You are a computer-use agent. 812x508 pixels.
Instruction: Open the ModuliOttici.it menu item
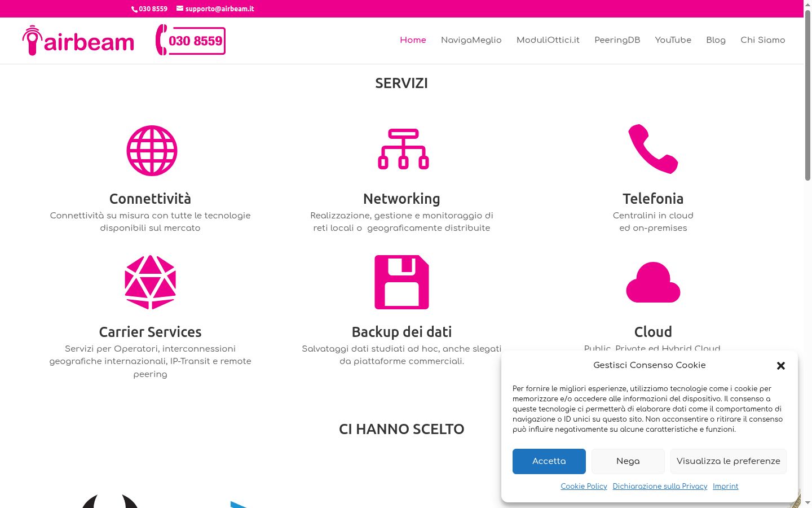pyautogui.click(x=548, y=40)
